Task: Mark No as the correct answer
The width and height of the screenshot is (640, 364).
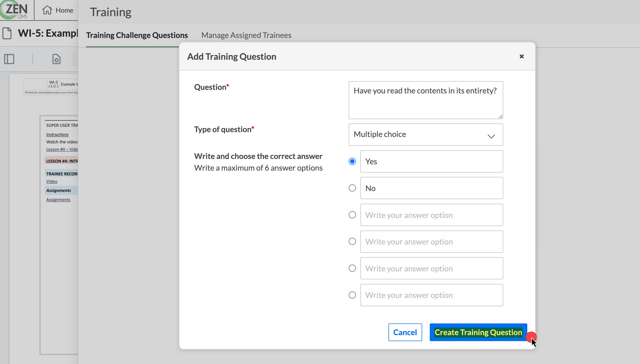Action: click(x=352, y=188)
